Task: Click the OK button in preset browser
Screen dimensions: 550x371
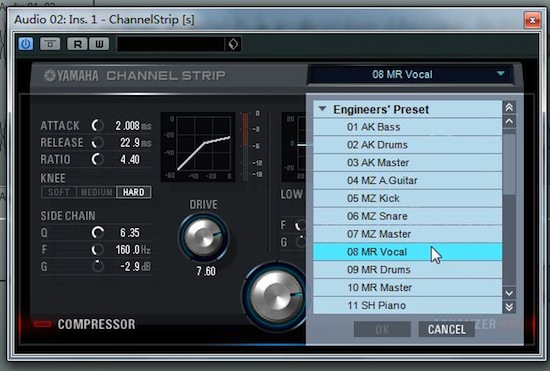Action: [382, 329]
